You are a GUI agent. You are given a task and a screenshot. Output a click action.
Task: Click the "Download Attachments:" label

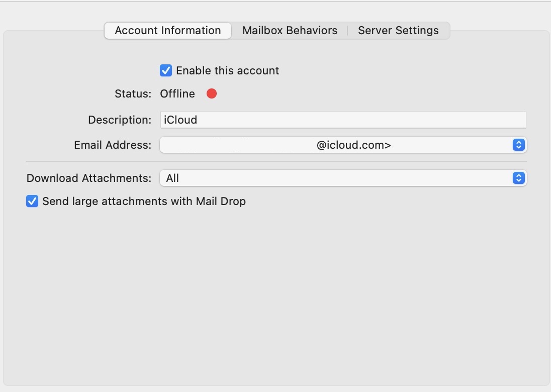point(89,178)
